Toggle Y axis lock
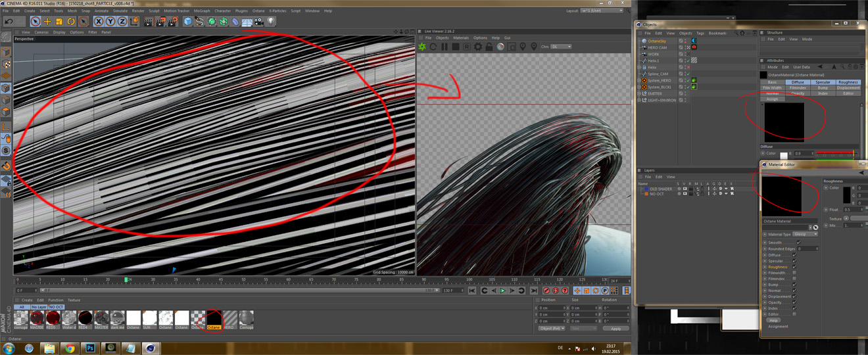This screenshot has height=355, width=868. (x=110, y=22)
